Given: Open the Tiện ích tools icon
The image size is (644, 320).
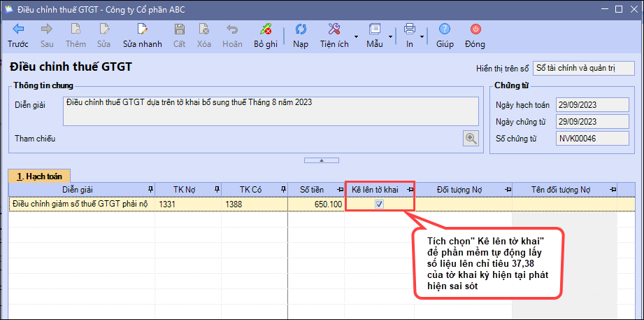Looking at the screenshot, I should [x=334, y=29].
